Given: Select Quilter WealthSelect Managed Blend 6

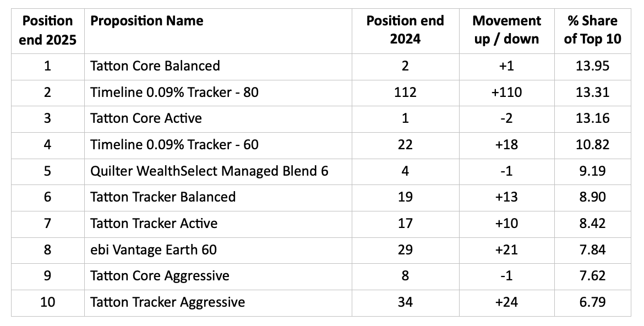Looking at the screenshot, I should tap(209, 171).
